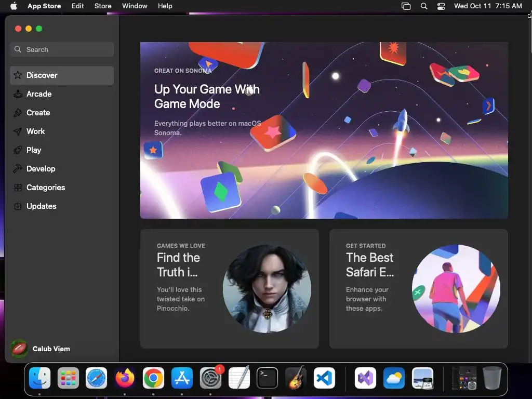The image size is (532, 399).
Task: Open the Categories grid icon
Action: coord(18,187)
